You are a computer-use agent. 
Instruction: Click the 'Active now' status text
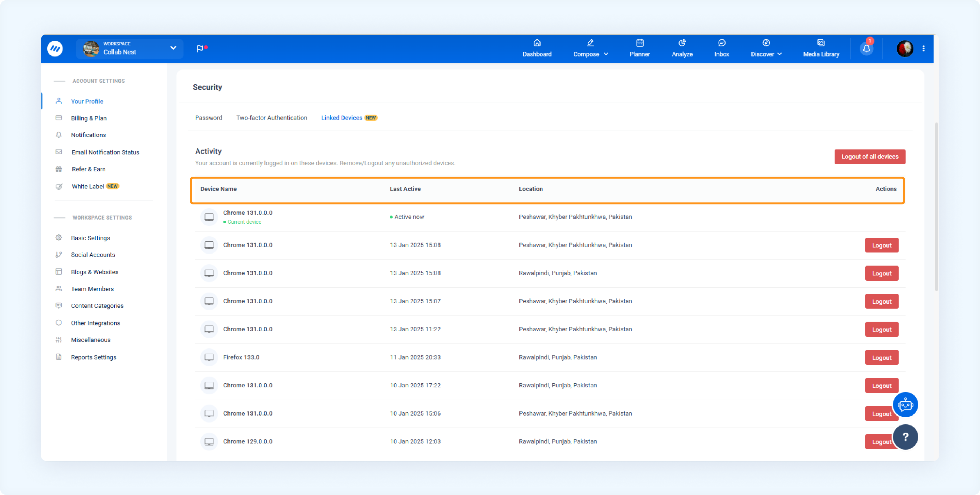(409, 217)
